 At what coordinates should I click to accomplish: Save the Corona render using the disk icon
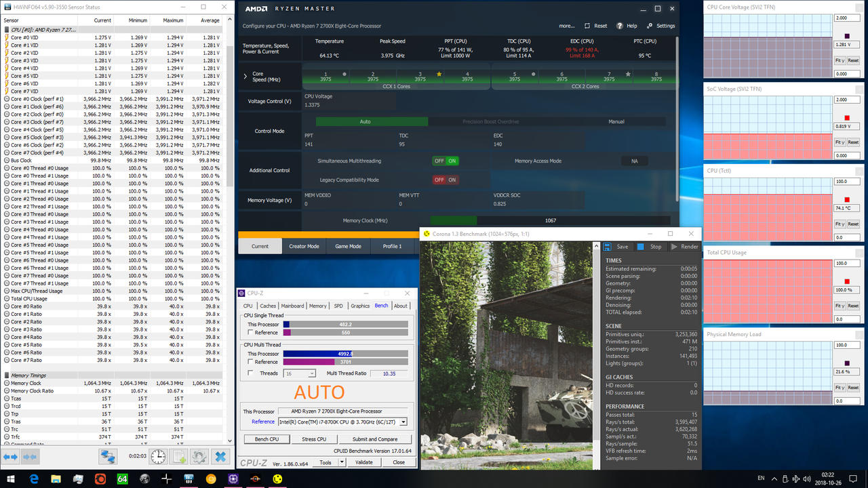click(607, 246)
